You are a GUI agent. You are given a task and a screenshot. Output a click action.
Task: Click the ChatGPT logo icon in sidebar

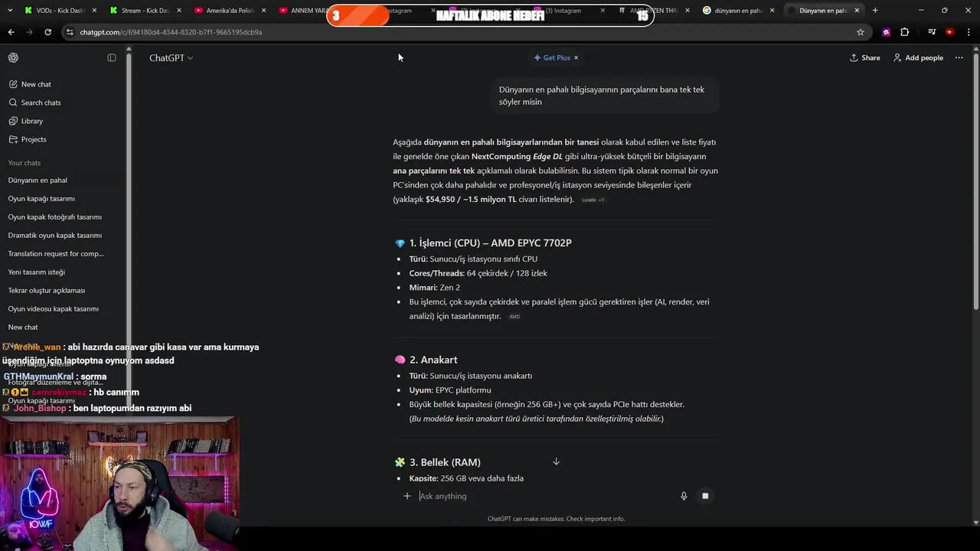(x=13, y=57)
